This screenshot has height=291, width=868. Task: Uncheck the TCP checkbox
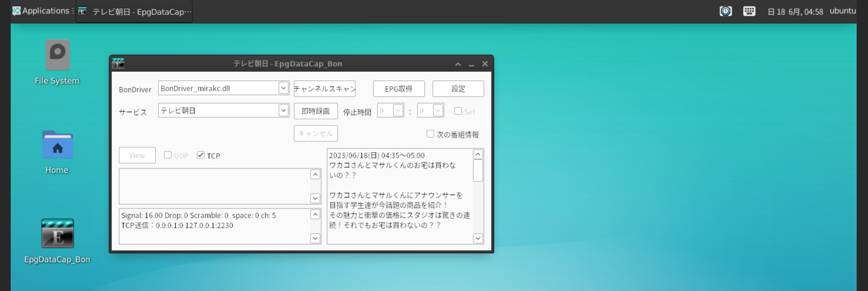tap(201, 155)
